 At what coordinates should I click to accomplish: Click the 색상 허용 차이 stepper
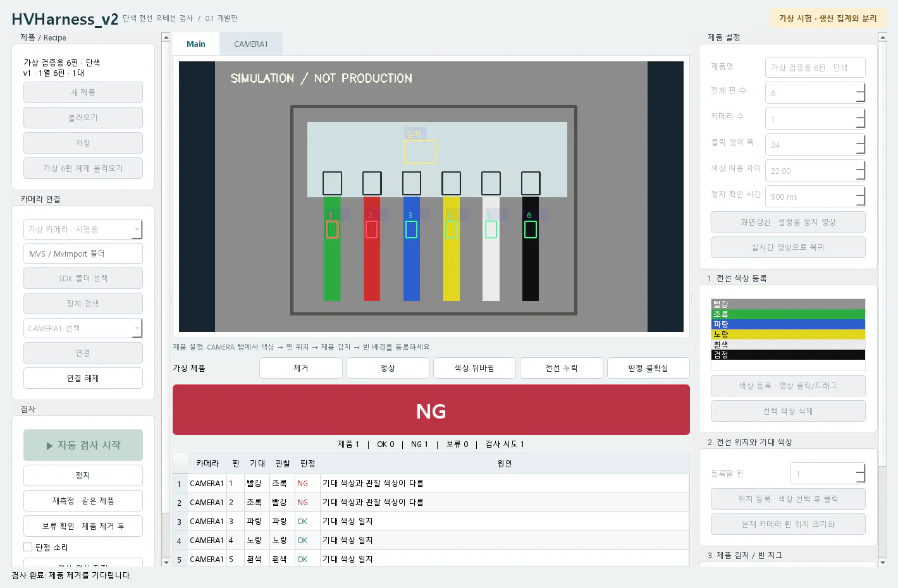point(815,171)
